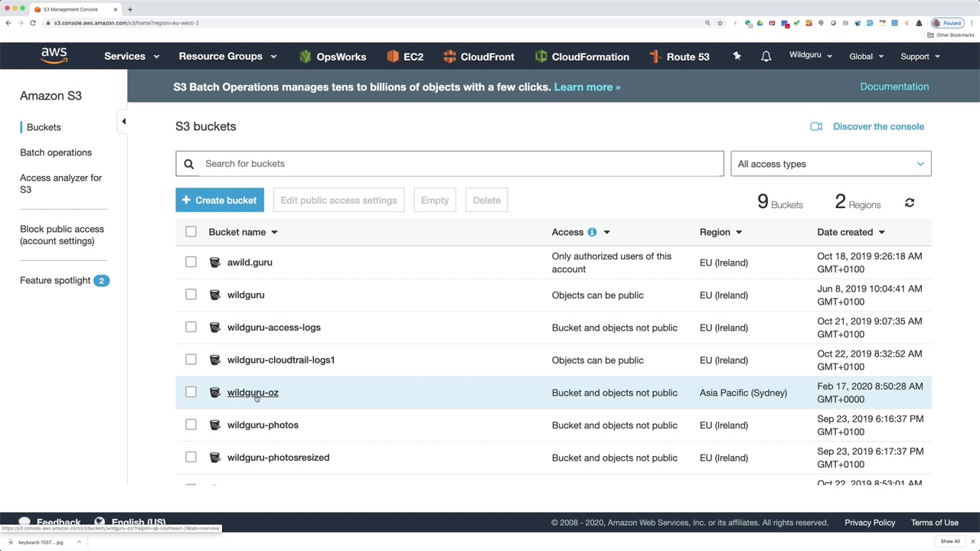Viewport: 980px width, 551px height.
Task: Open the Route 53 shortcut
Action: coord(679,57)
